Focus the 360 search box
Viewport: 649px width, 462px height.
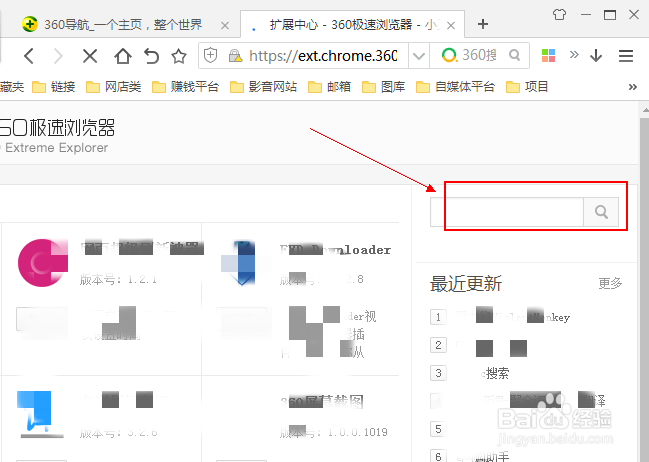coord(479,55)
